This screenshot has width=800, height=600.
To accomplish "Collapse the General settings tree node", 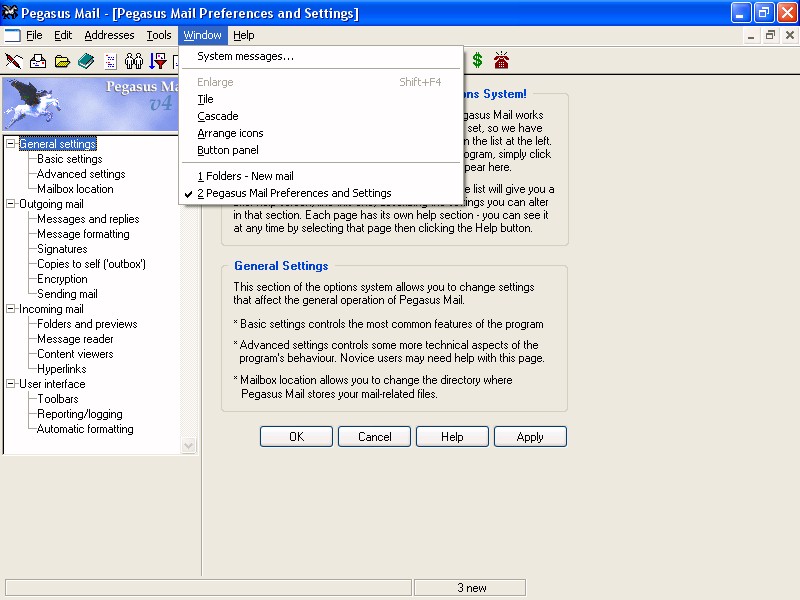I will coord(10,144).
